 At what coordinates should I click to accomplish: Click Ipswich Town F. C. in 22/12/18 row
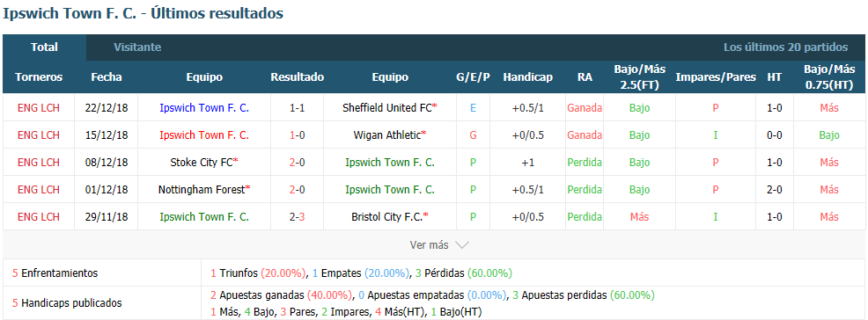pyautogui.click(x=204, y=108)
